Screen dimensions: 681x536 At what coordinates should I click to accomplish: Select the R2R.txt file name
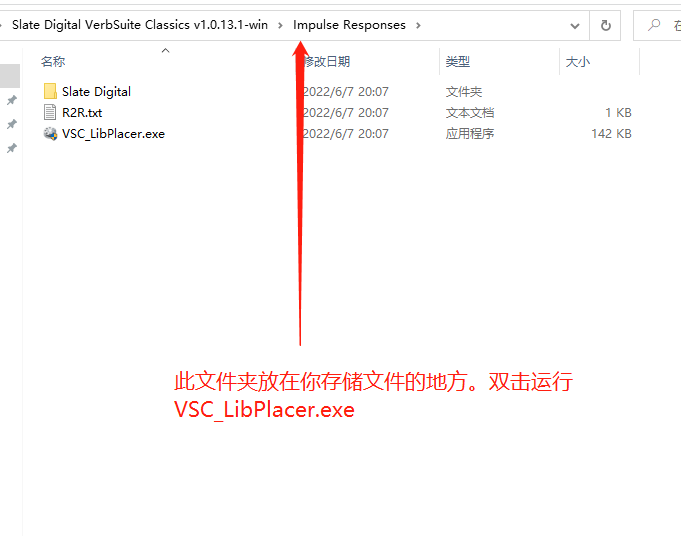pyautogui.click(x=82, y=113)
